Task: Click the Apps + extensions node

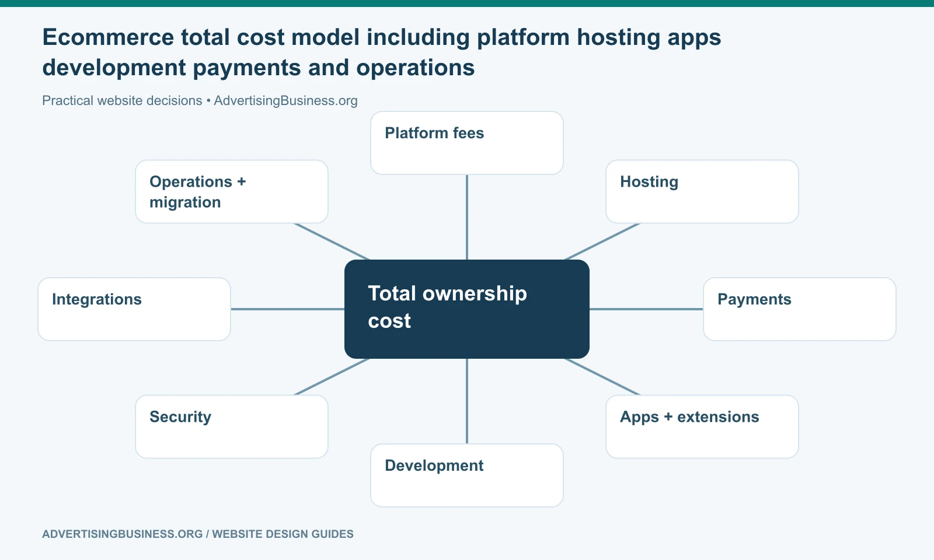Action: tap(702, 426)
